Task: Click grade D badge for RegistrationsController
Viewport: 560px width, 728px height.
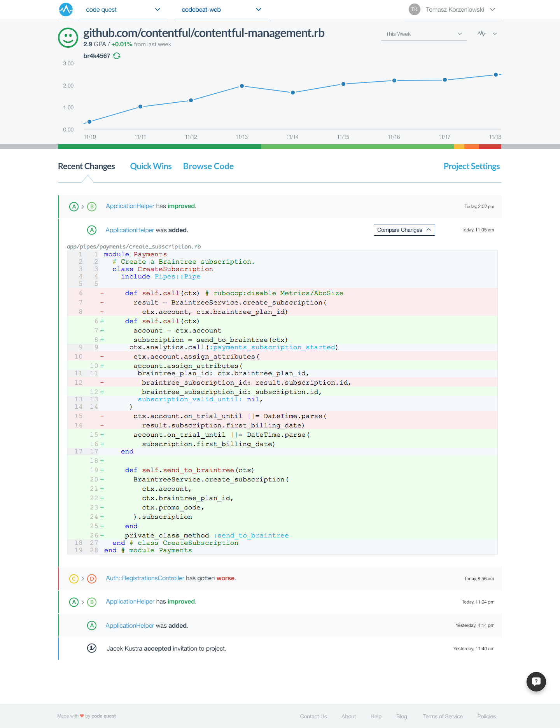Action: point(92,579)
